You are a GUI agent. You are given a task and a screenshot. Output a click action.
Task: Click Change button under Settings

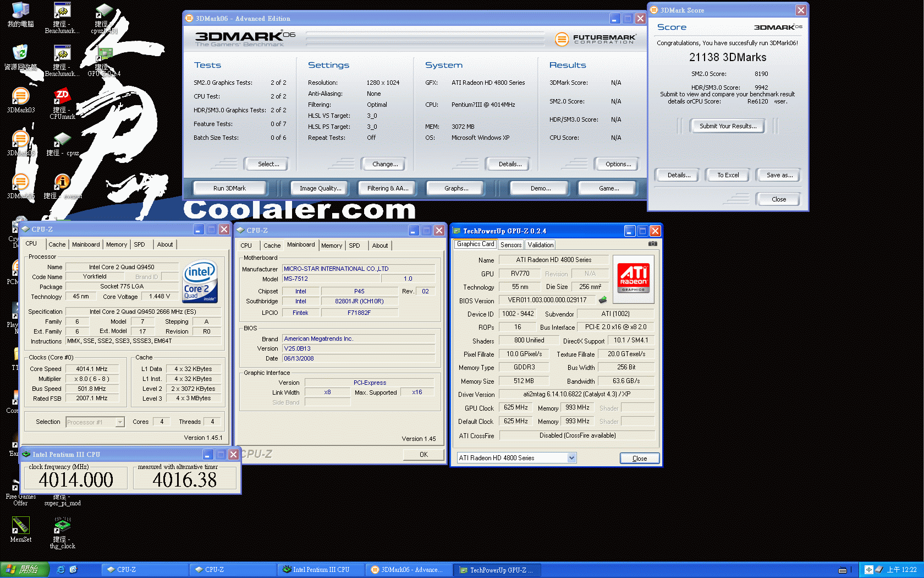pos(385,164)
